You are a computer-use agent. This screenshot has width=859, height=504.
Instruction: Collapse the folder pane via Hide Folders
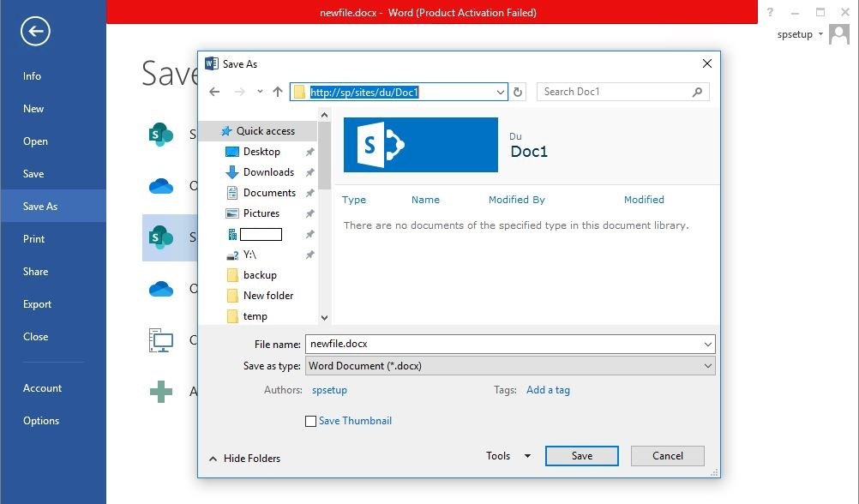(x=245, y=459)
